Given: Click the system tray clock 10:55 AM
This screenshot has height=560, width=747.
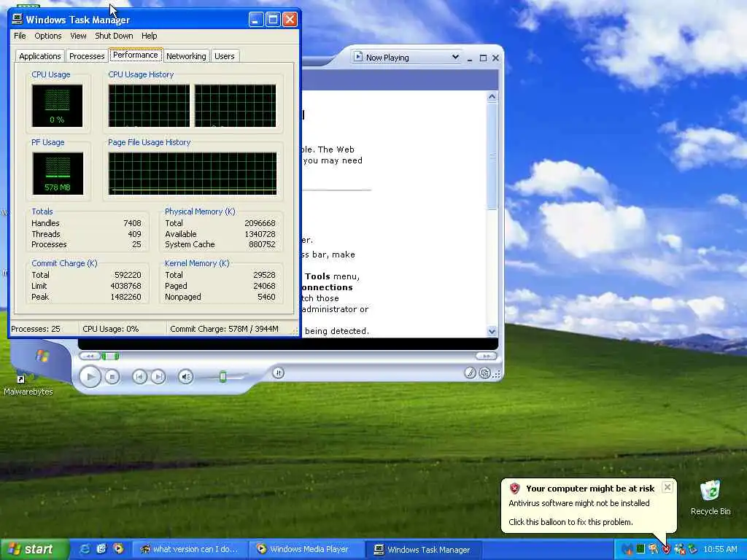Looking at the screenshot, I should [720, 549].
